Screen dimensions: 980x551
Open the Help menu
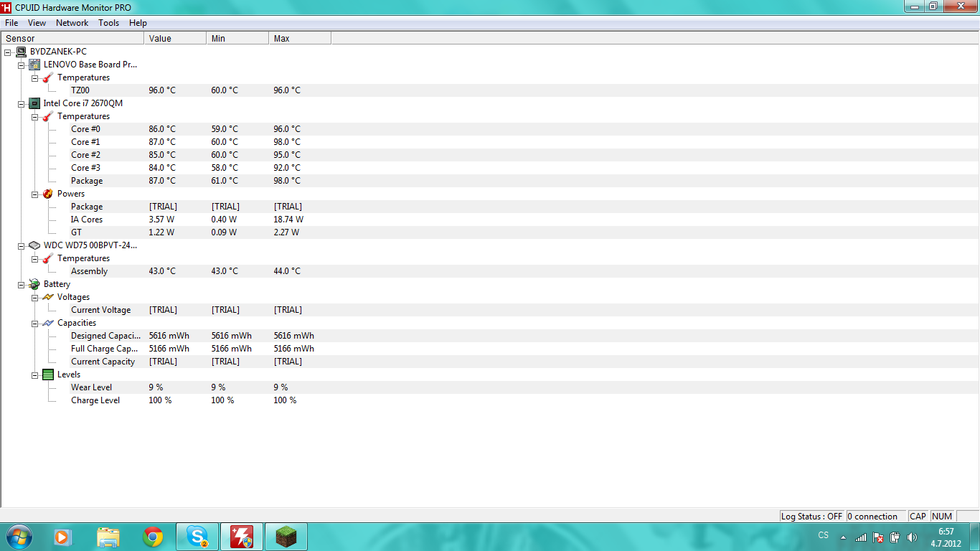(138, 23)
